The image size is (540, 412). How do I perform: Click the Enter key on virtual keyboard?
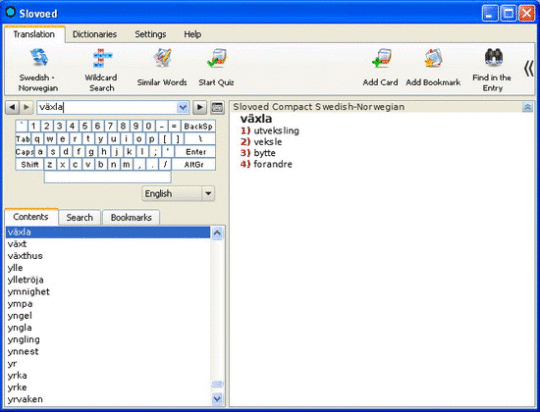point(196,152)
